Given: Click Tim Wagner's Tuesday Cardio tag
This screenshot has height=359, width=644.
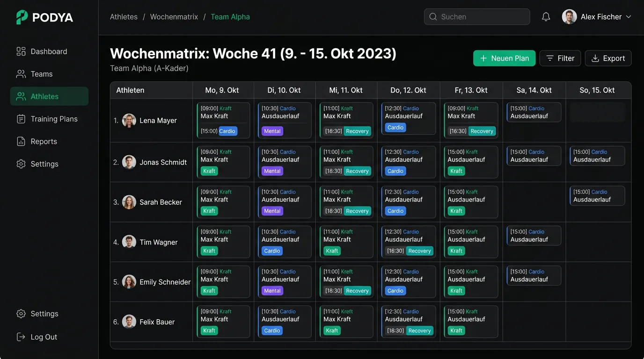Looking at the screenshot, I should click(272, 251).
